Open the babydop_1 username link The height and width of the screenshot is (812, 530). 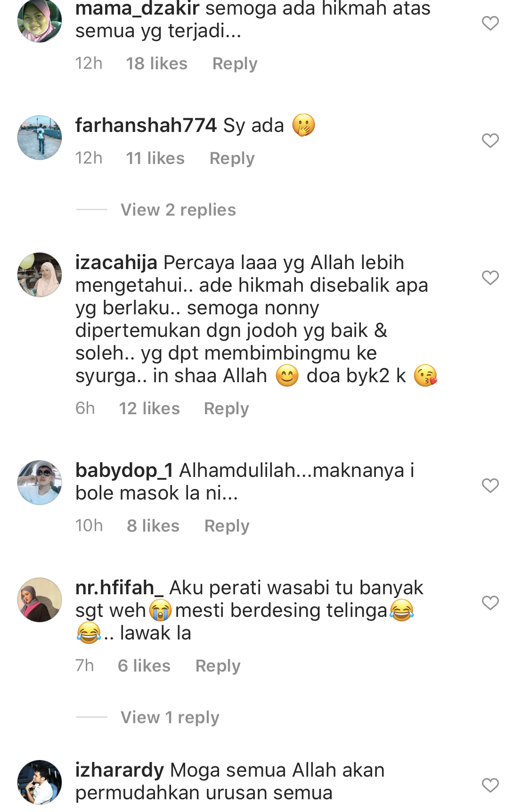coord(124,470)
